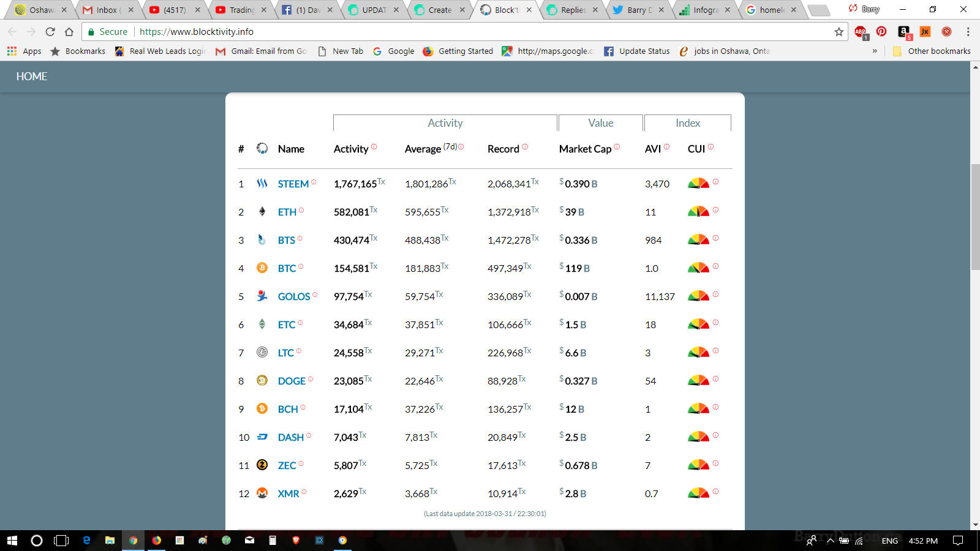Open the Adblock Plus extension
980x551 pixels.
tap(861, 32)
